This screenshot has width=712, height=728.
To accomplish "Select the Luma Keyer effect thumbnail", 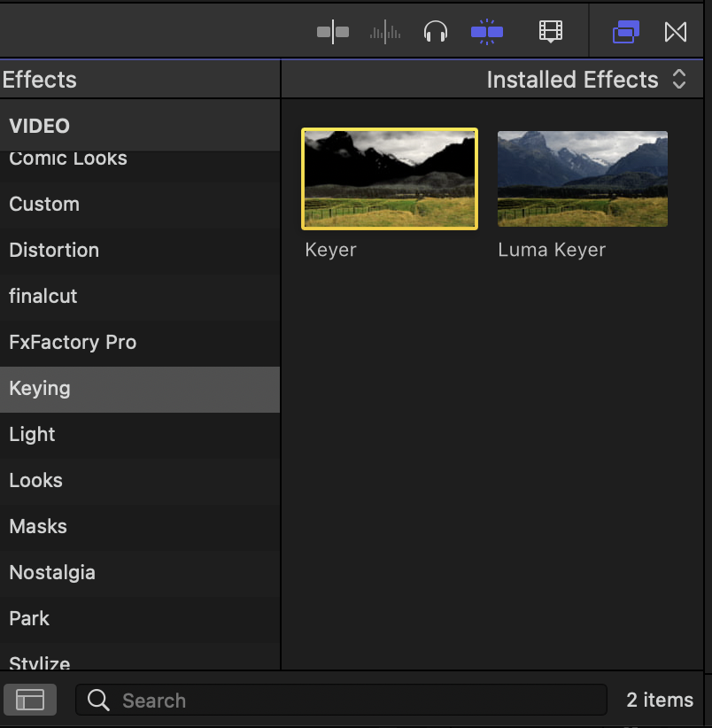I will pos(583,179).
